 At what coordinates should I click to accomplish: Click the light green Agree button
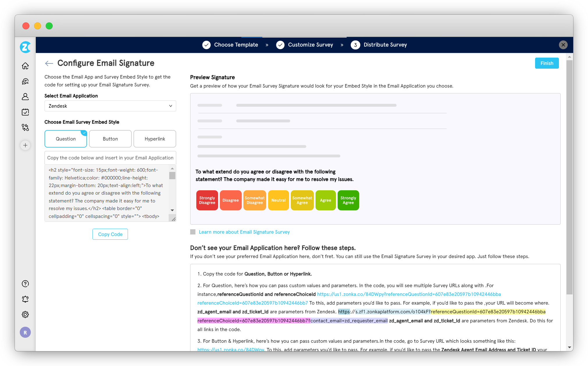tap(325, 200)
